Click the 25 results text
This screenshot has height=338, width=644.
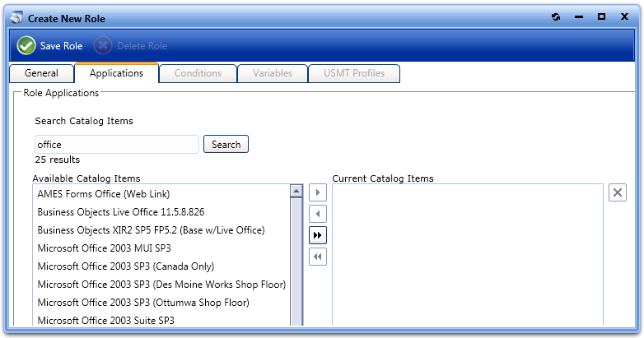pos(58,160)
